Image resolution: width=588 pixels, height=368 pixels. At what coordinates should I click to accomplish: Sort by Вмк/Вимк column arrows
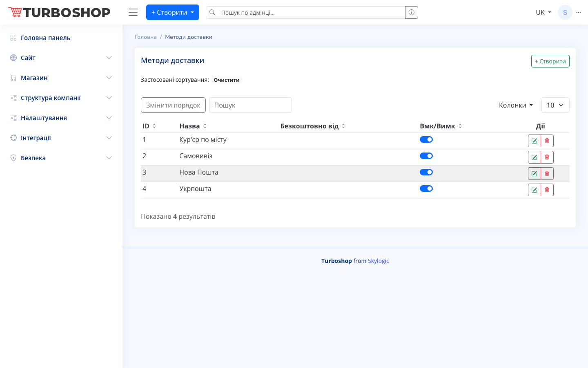(460, 126)
